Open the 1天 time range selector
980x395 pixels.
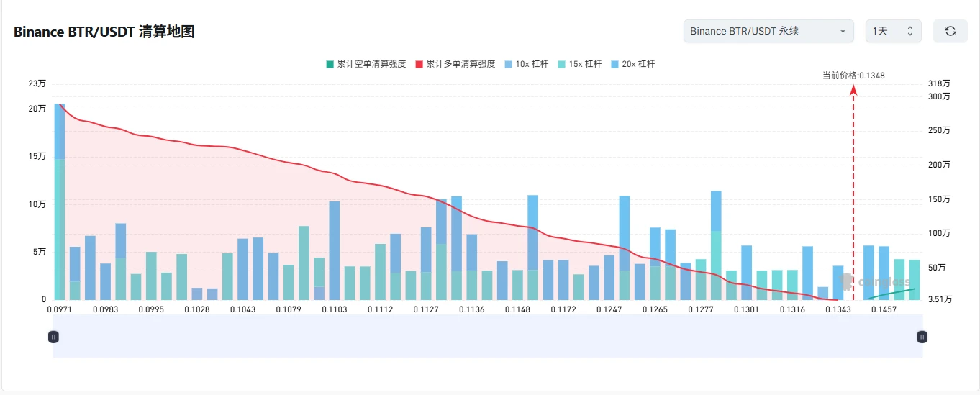pos(893,31)
